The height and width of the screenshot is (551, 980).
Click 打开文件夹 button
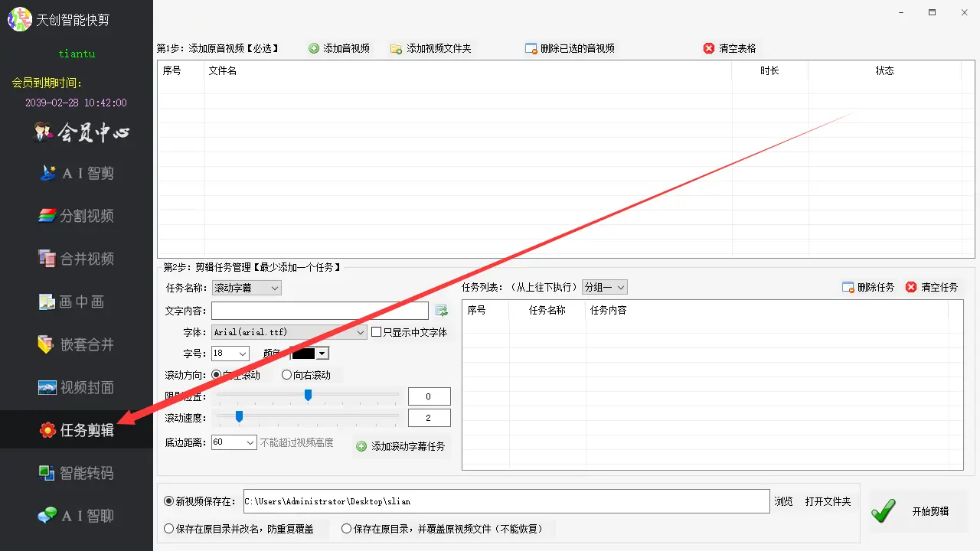pos(828,501)
